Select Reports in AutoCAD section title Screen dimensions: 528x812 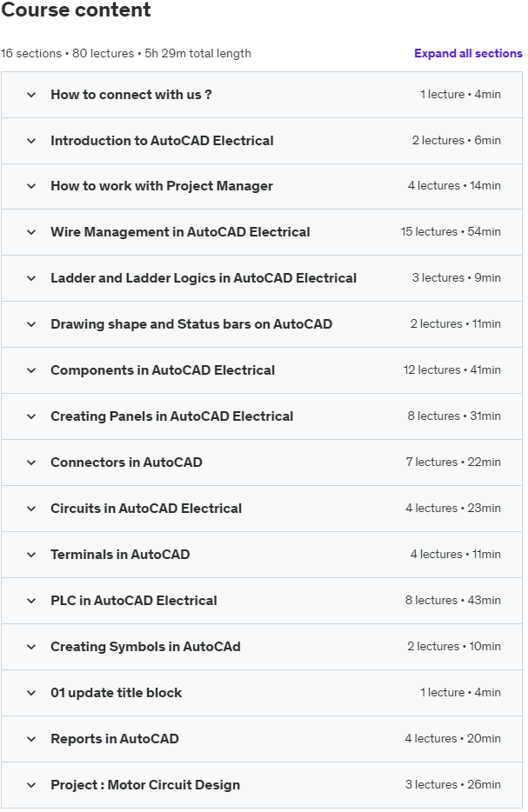click(x=115, y=739)
